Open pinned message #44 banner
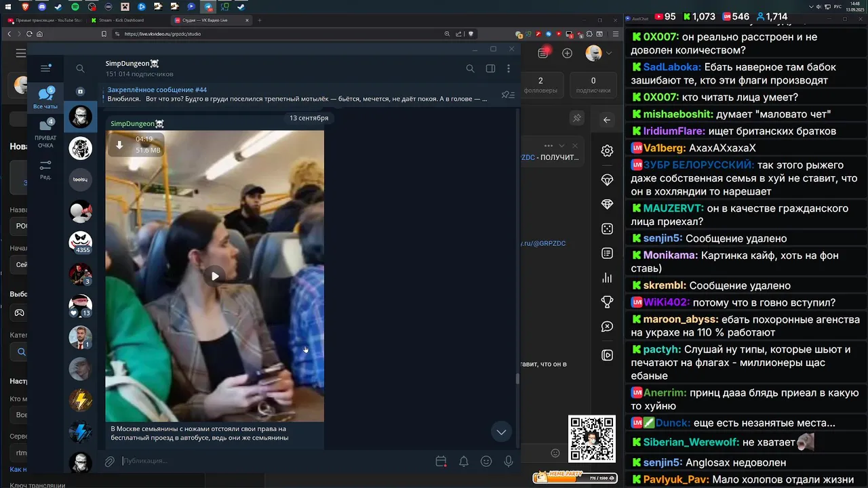 pyautogui.click(x=298, y=94)
